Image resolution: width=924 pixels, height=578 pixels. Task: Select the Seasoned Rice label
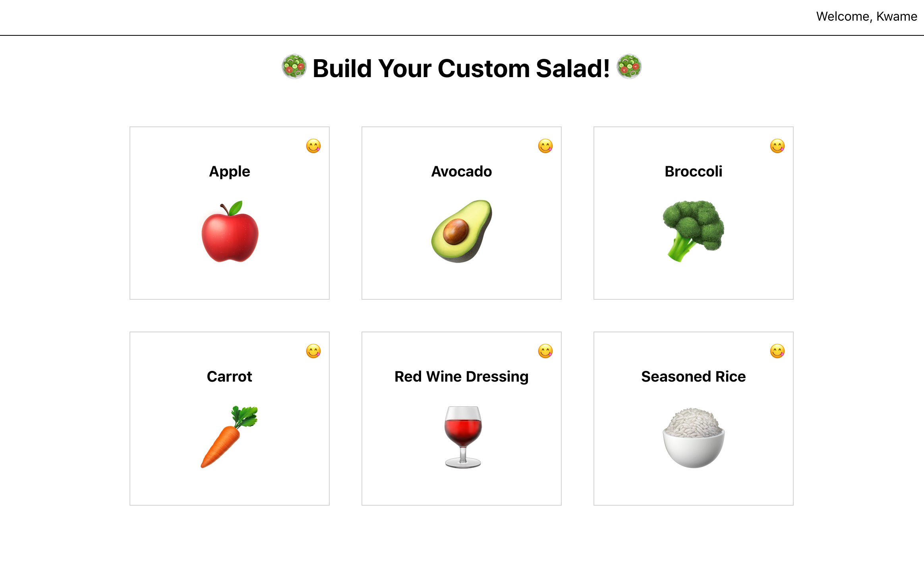point(693,376)
